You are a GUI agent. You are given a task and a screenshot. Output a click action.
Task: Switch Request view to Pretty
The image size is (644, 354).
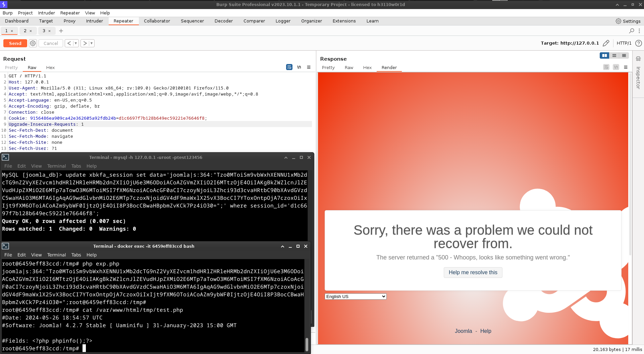(x=11, y=67)
